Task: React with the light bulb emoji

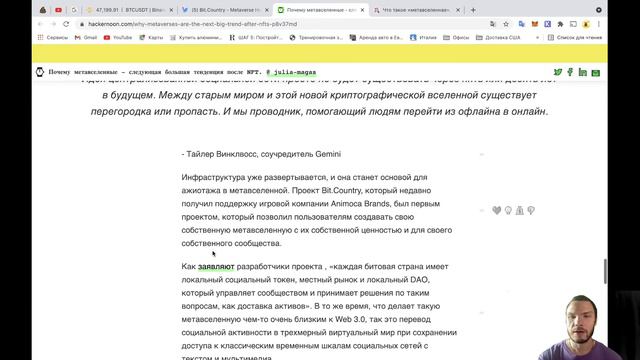Action: [x=508, y=210]
